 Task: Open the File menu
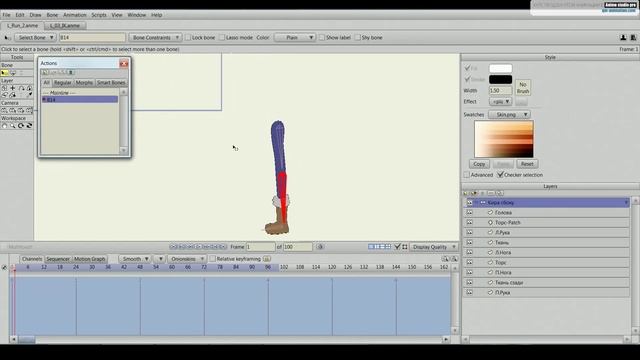pos(7,15)
